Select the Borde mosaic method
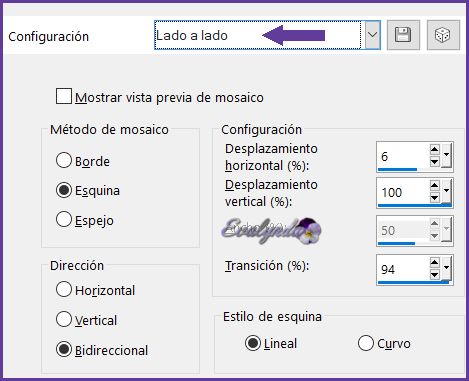This screenshot has height=381, width=469. click(x=64, y=160)
